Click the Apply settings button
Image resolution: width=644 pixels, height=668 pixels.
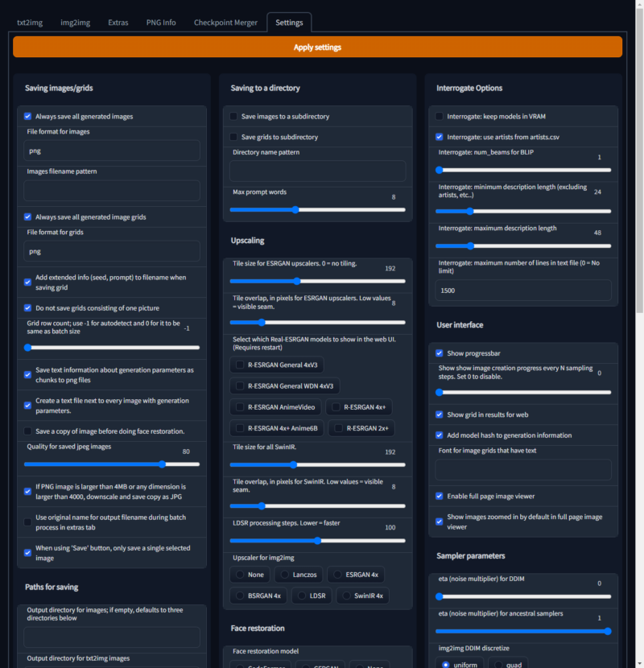pyautogui.click(x=317, y=47)
